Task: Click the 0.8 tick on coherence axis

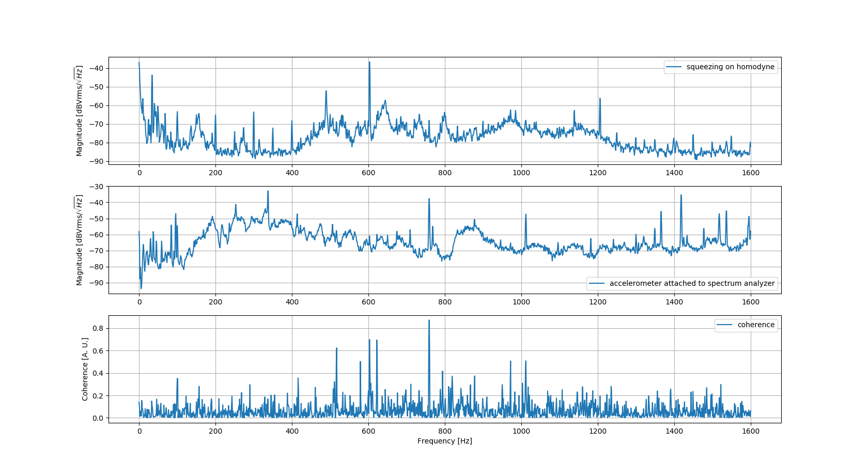Action: [98, 328]
